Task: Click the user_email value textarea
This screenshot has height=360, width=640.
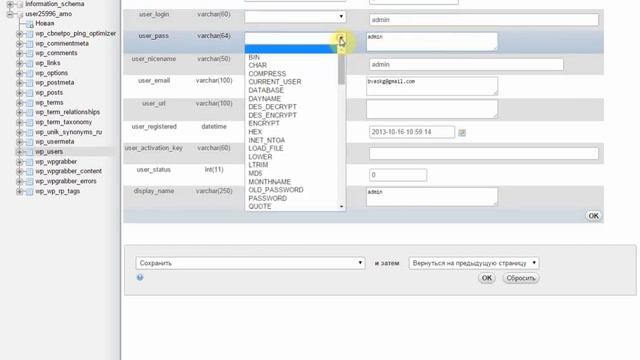Action: click(432, 86)
